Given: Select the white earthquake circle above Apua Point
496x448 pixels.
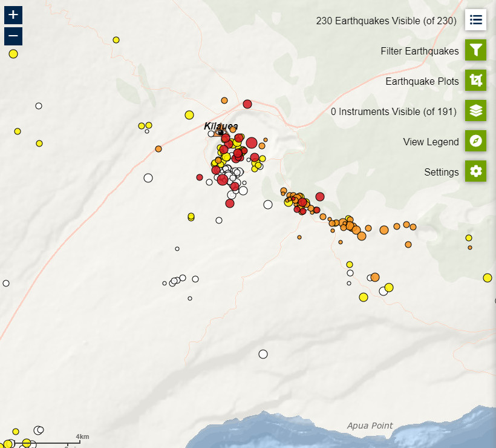Looking at the screenshot, I should [263, 354].
